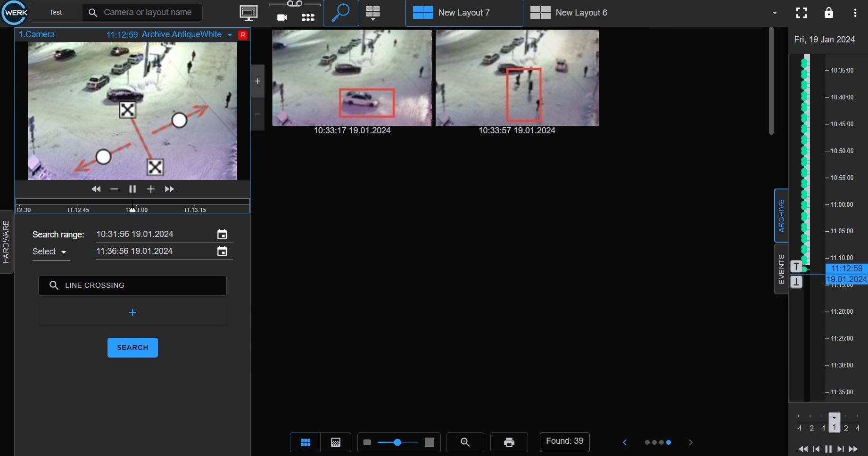
Task: Click the zoom magnifier icon in bottom toolbar
Action: pyautogui.click(x=465, y=442)
